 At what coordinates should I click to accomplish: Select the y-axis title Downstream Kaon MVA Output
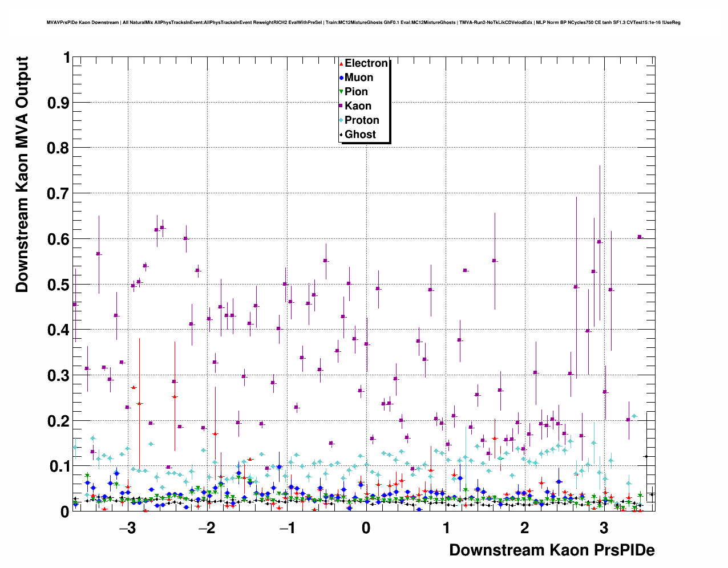[22, 175]
